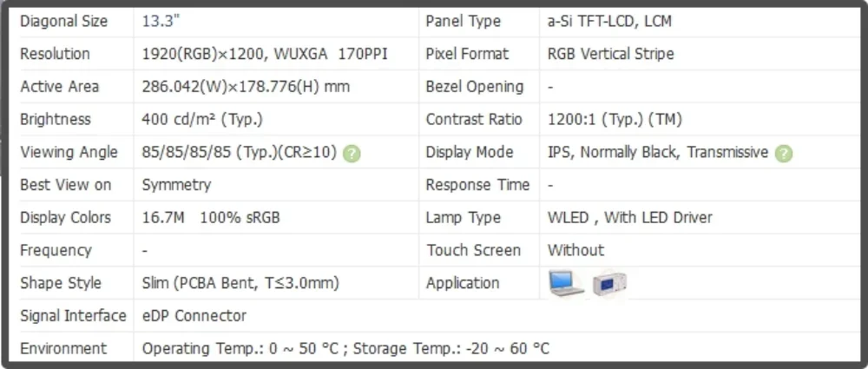Viewport: 868px width, 369px height.
Task: Click the laptop application icon
Action: [x=566, y=283]
